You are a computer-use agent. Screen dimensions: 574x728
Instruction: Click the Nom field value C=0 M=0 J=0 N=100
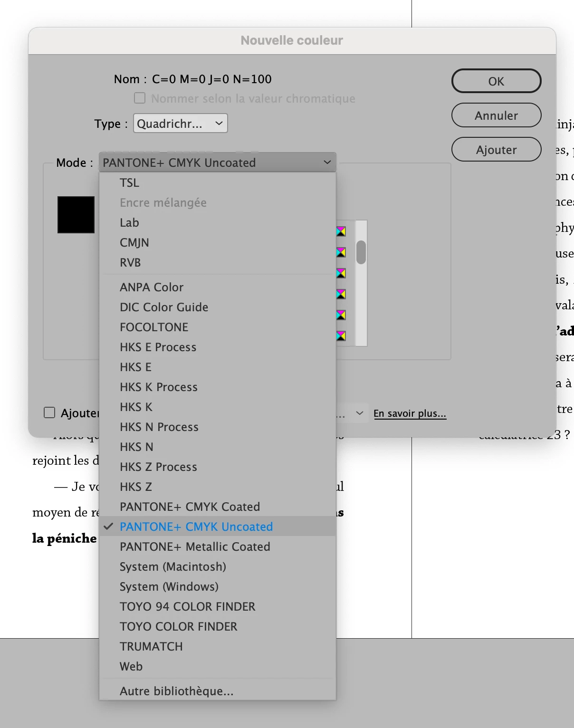click(x=212, y=79)
